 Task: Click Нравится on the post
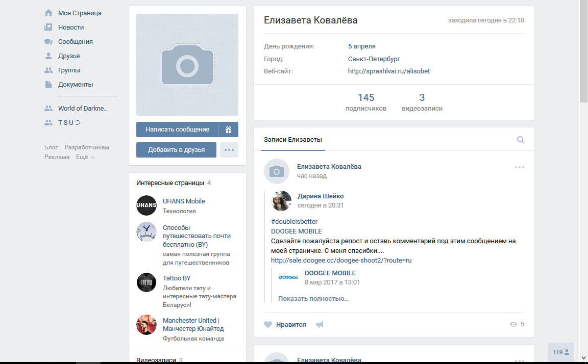pyautogui.click(x=291, y=325)
